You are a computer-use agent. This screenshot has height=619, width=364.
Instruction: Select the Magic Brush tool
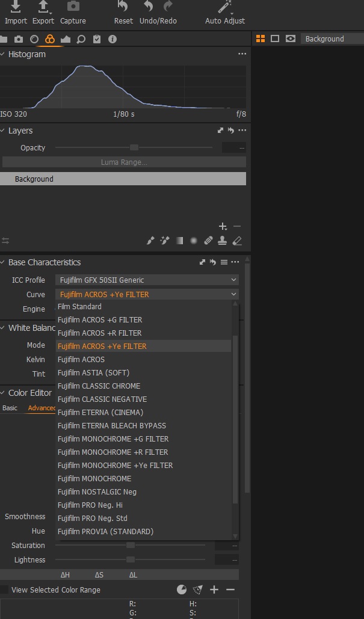coord(165,241)
